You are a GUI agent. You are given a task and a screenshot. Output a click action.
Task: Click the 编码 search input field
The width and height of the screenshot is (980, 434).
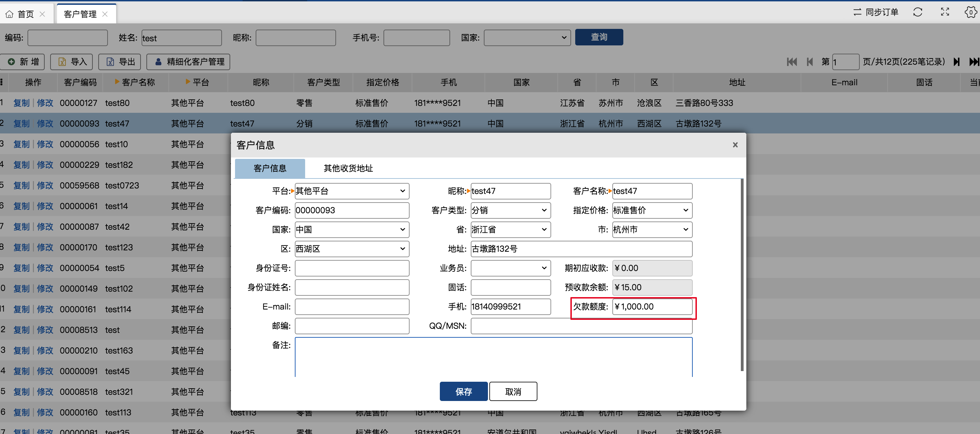(68, 38)
